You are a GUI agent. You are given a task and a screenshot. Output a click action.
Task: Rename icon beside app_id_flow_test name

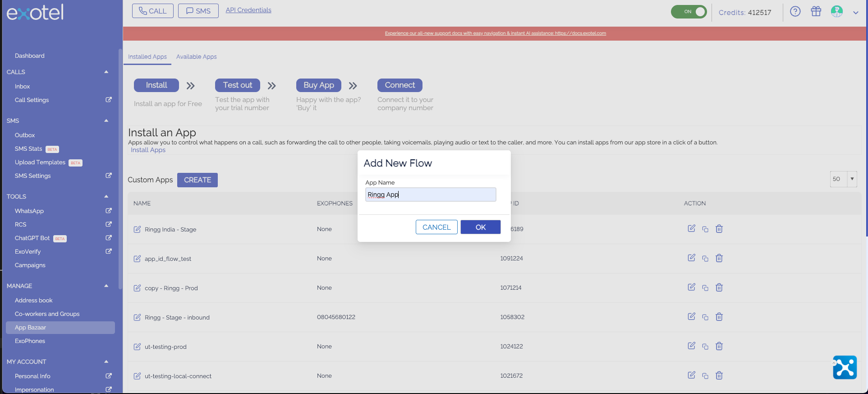[x=137, y=259]
